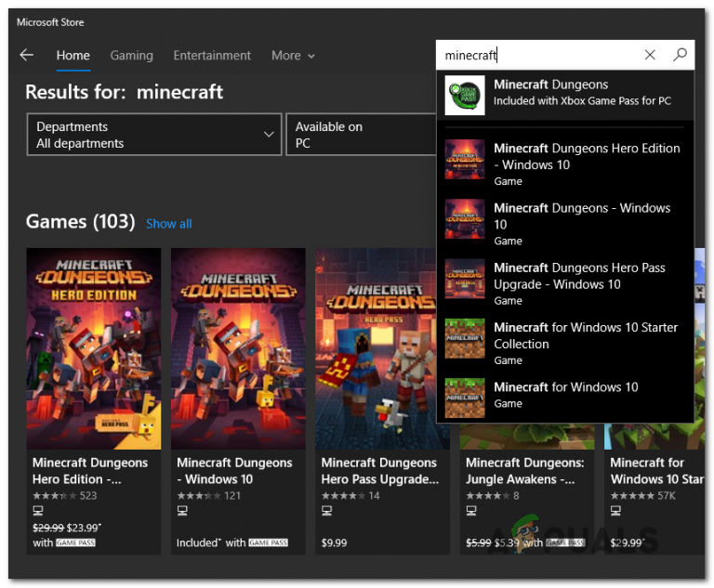Viewport: 714px width, 588px height.
Task: Select Minecraft Dungeons - Windows 10 suggestion
Action: [x=565, y=224]
